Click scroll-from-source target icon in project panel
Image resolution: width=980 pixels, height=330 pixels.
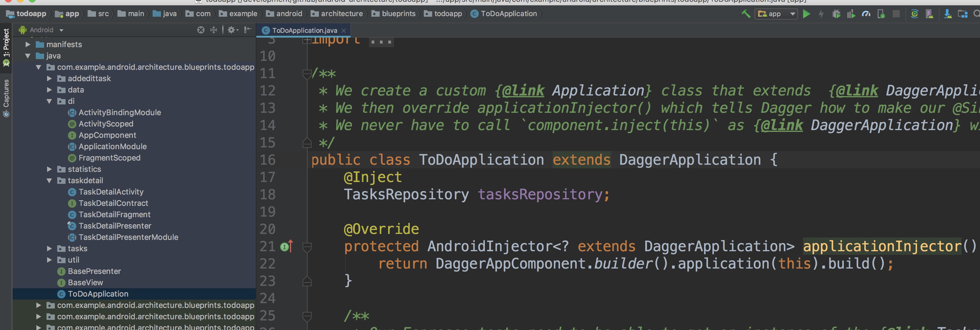click(x=201, y=30)
